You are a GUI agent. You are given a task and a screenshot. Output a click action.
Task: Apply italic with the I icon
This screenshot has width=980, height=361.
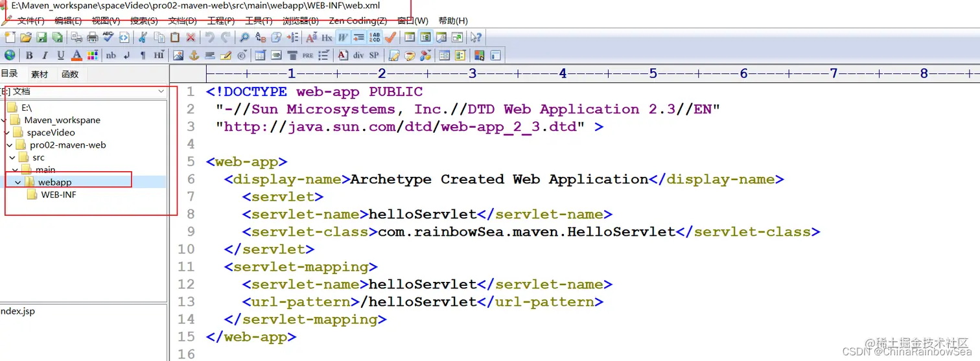[x=45, y=55]
